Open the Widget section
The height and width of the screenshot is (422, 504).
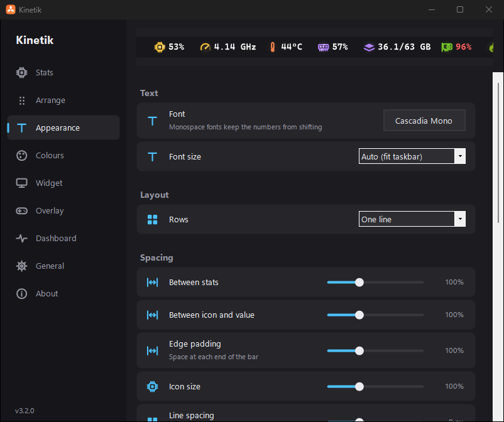point(63,183)
